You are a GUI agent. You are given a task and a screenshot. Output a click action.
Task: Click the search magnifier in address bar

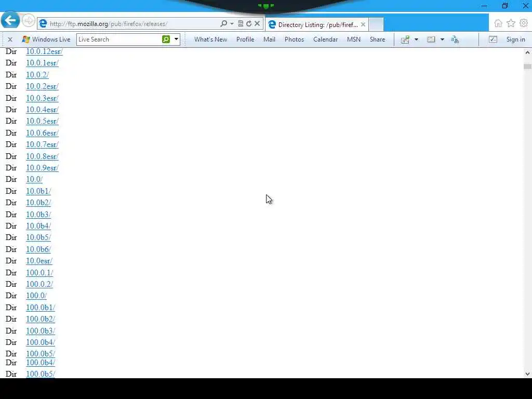click(x=223, y=23)
